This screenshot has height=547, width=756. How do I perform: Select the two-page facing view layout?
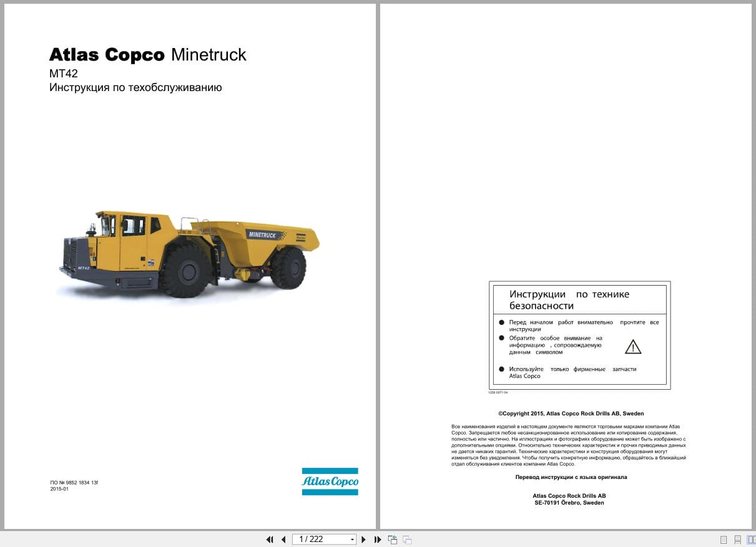point(751,540)
